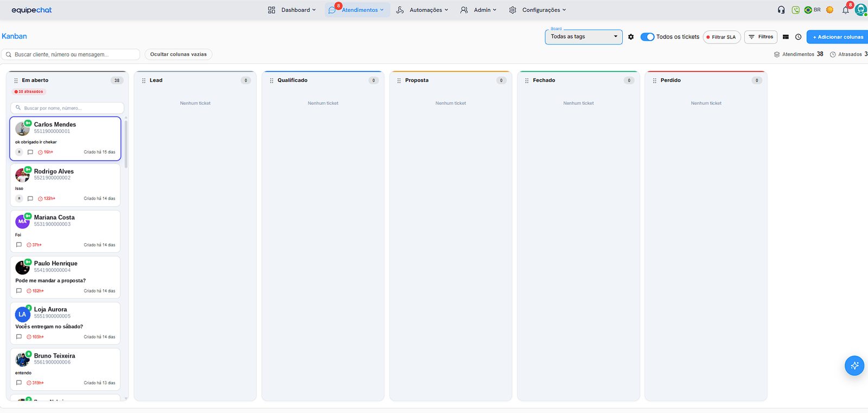
Task: Click the Atendimentos 38 counter
Action: click(x=799, y=54)
